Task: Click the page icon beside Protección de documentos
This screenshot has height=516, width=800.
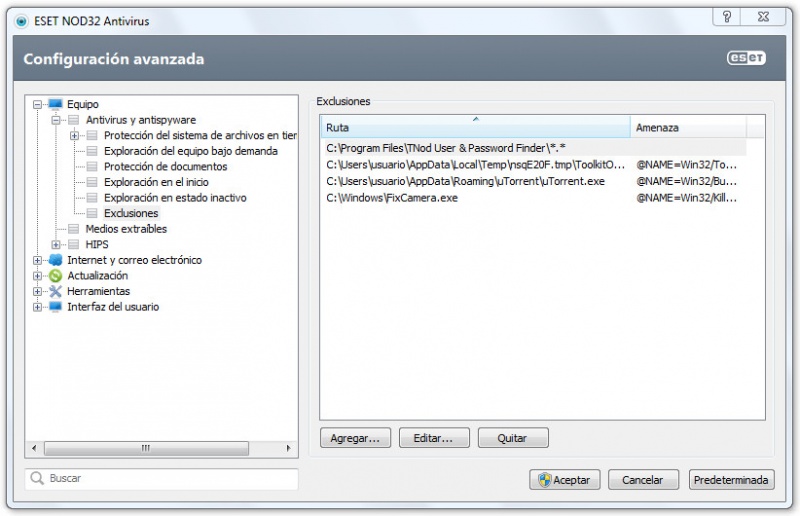Action: pos(92,166)
